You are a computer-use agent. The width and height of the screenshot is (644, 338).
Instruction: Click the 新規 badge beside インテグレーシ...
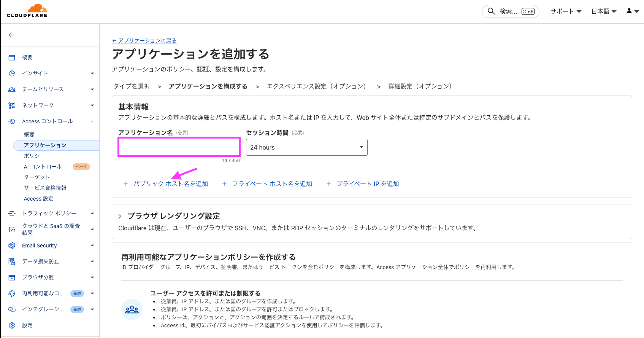tap(77, 309)
